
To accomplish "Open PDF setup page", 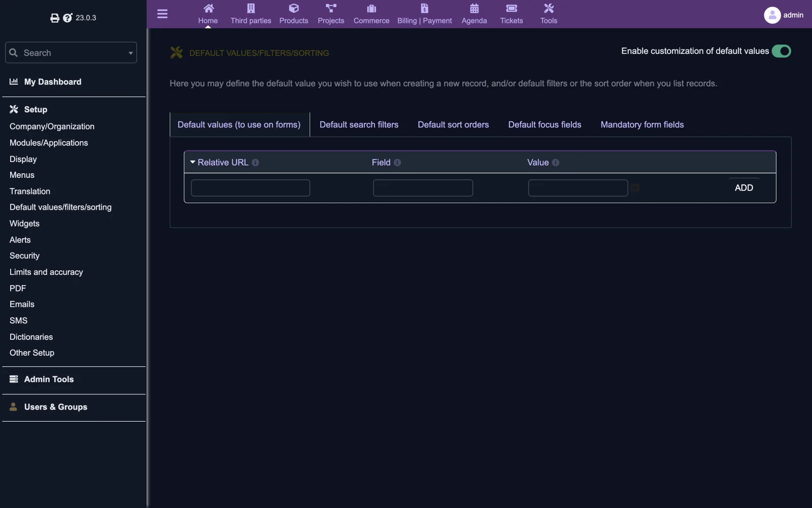I will point(18,288).
